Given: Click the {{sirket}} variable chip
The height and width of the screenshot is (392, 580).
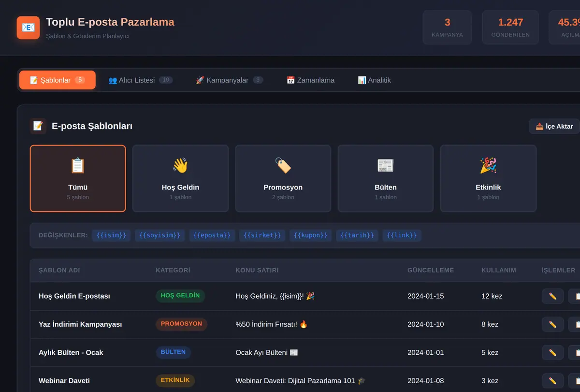Looking at the screenshot, I should pyautogui.click(x=262, y=235).
